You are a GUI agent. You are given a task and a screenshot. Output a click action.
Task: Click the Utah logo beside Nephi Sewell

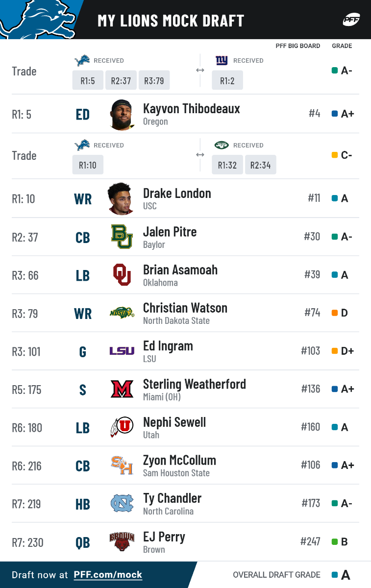tap(122, 427)
